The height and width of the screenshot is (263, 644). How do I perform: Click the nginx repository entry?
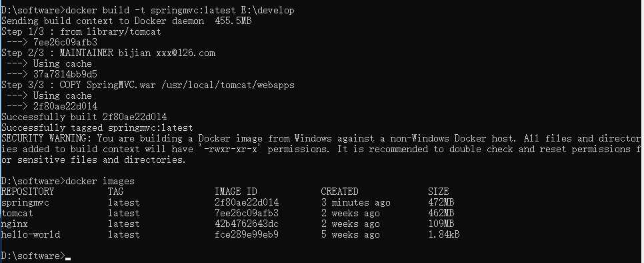coord(15,224)
